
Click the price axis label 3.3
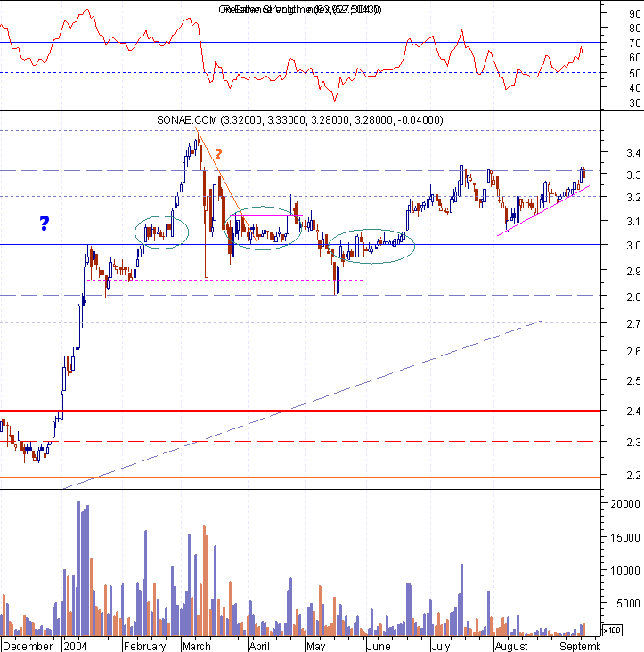pos(633,175)
